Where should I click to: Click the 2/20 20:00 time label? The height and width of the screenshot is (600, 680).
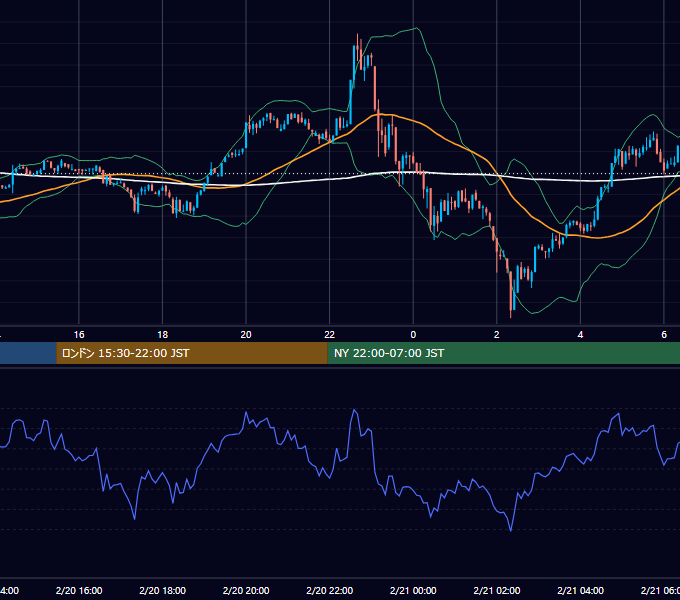(246, 590)
